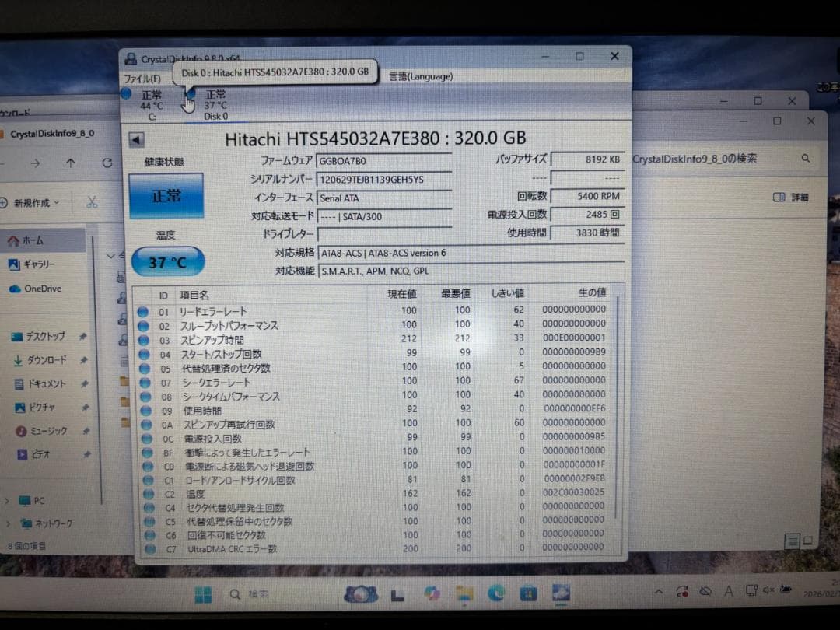Click the Explorer forward arrow icon

coord(35,163)
